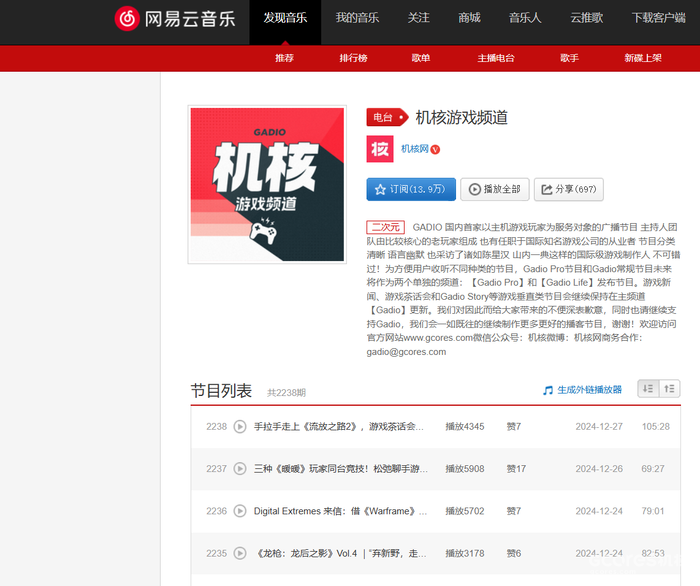Click episode number 2236

(217, 511)
